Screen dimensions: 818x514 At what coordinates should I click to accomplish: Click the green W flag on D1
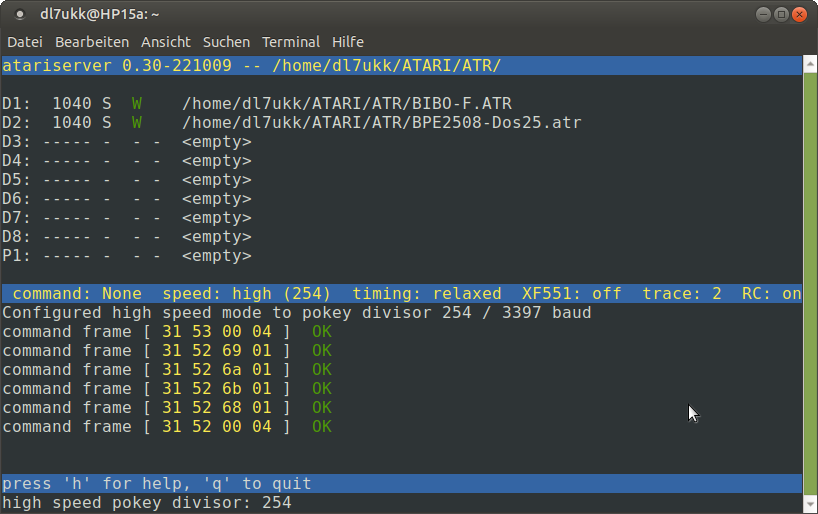(137, 104)
